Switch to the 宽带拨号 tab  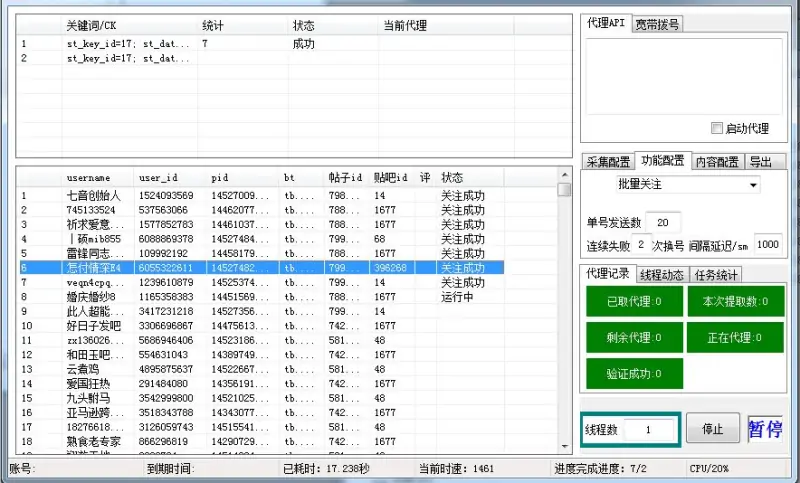[657, 24]
